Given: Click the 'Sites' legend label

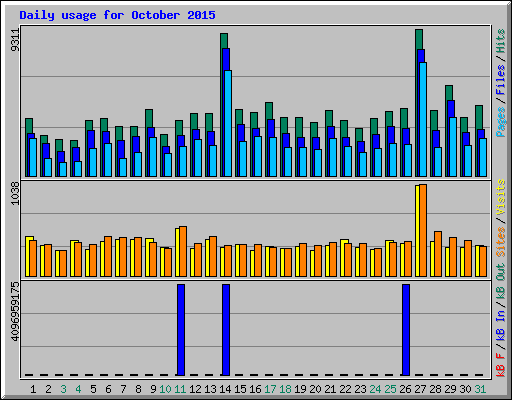Looking at the screenshot, I should point(500,242).
